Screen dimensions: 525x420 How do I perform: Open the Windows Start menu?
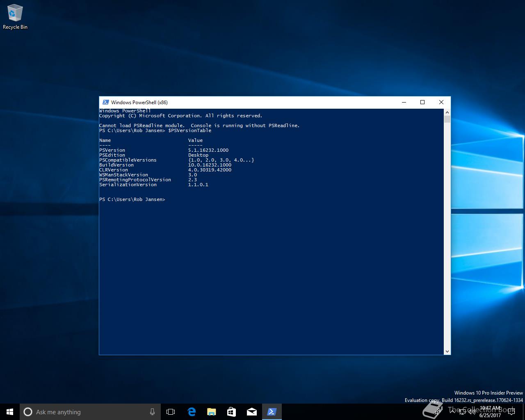[x=10, y=412]
